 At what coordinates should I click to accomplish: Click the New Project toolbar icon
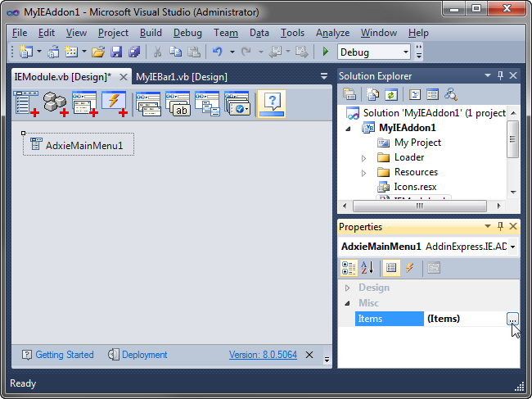pyautogui.click(x=26, y=52)
